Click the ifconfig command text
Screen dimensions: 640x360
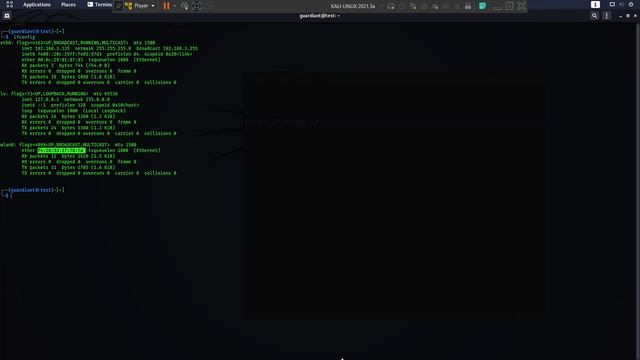24,37
